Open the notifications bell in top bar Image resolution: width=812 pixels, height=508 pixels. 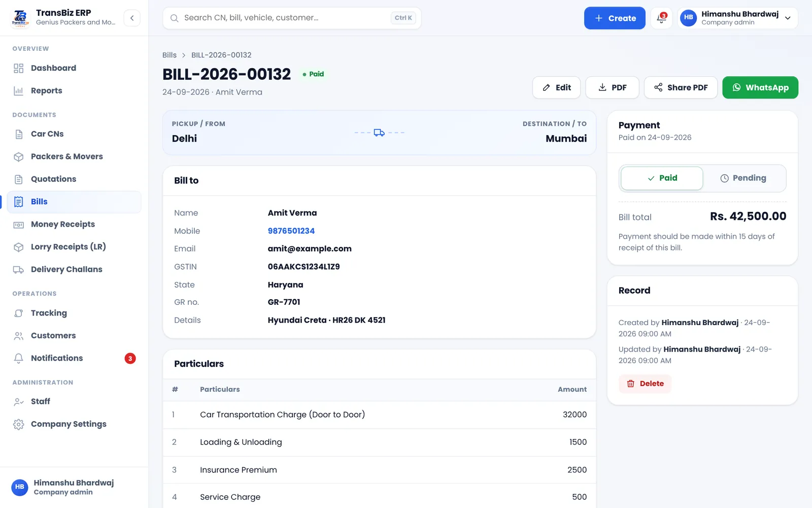(661, 18)
